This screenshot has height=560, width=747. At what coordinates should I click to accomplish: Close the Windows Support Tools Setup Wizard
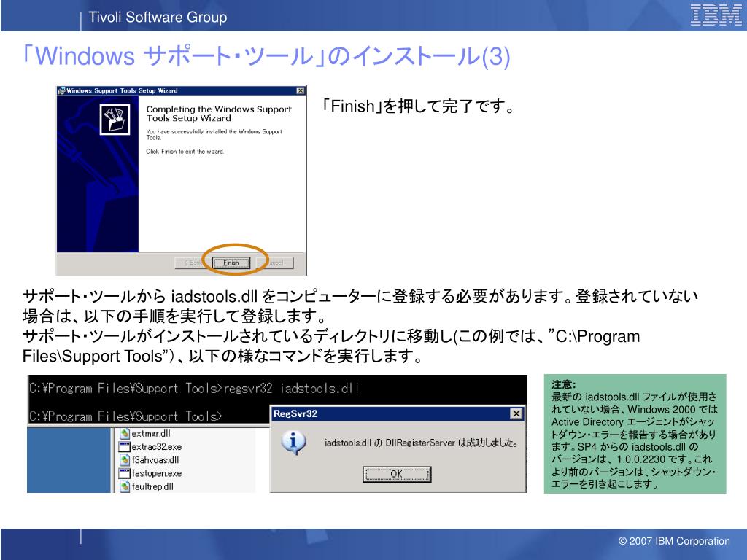[x=301, y=90]
